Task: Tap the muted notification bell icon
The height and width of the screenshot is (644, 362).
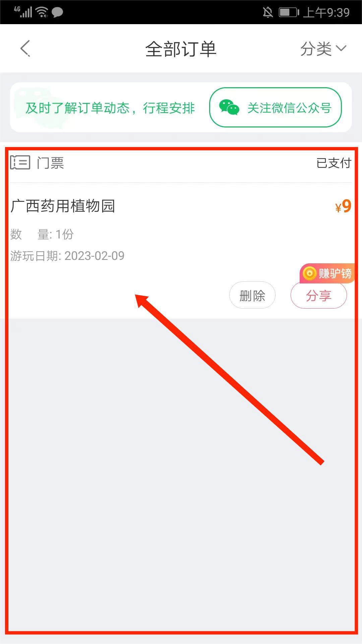Action: coord(267,12)
